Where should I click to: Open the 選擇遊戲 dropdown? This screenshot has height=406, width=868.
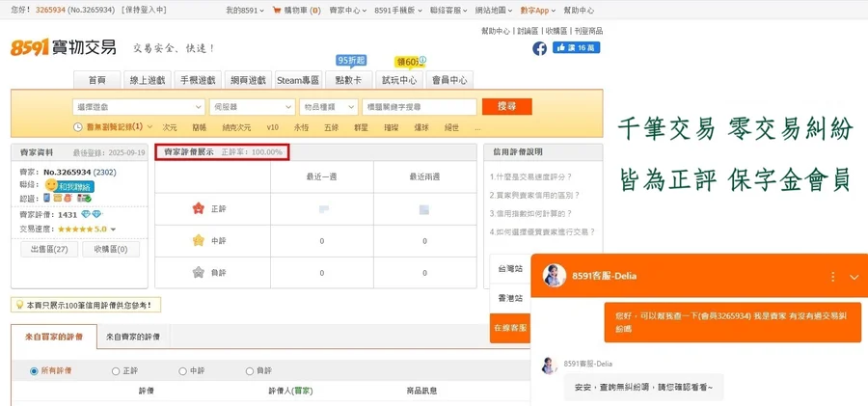[x=139, y=107]
